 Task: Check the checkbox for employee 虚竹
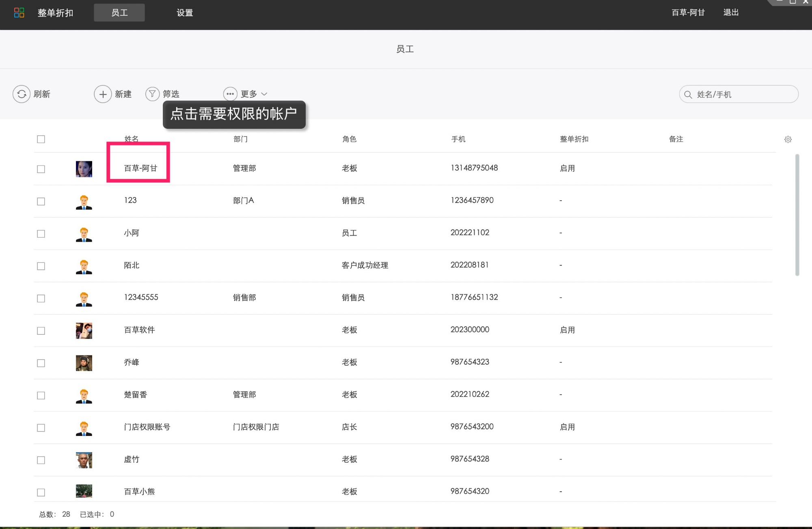click(41, 460)
